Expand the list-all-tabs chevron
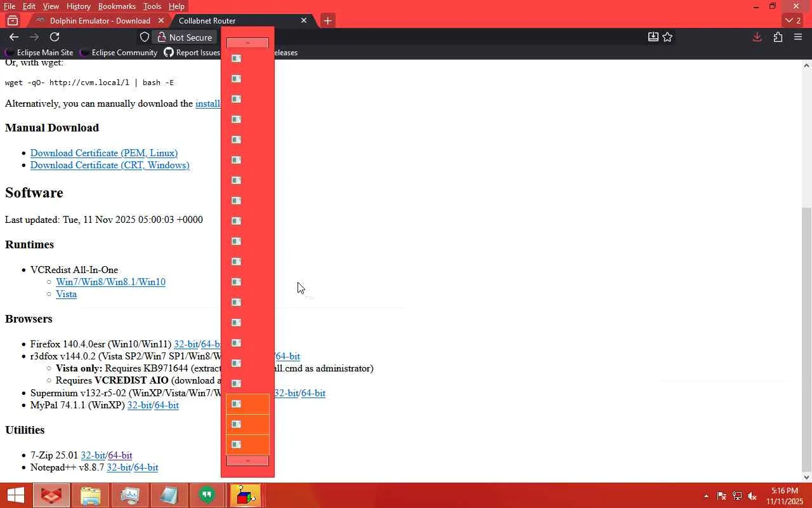 point(793,20)
